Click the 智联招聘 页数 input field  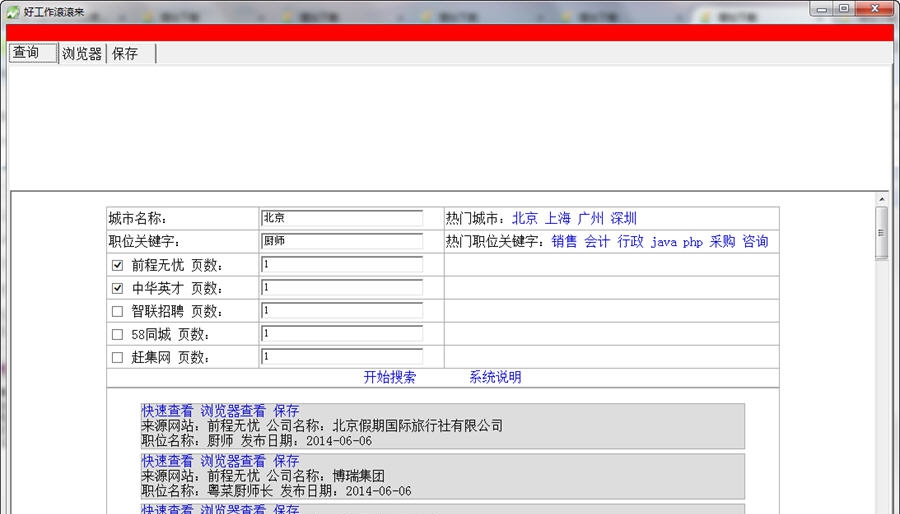tap(342, 310)
